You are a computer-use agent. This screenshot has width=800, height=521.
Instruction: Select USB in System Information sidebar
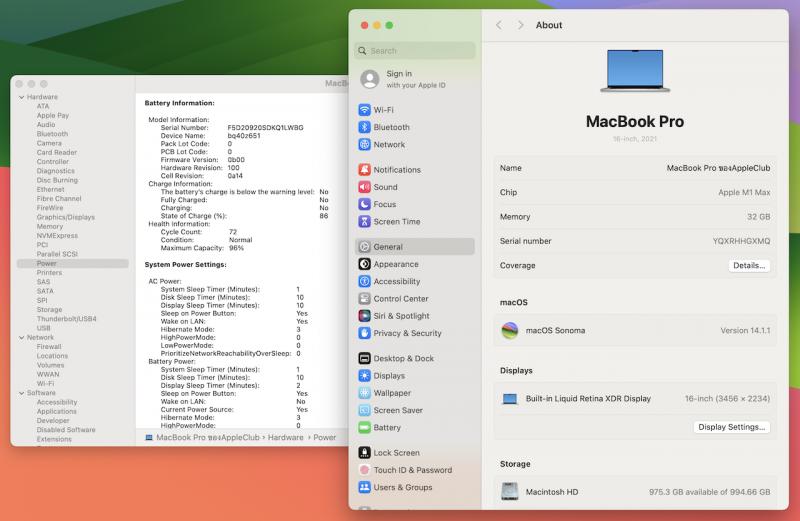click(43, 328)
